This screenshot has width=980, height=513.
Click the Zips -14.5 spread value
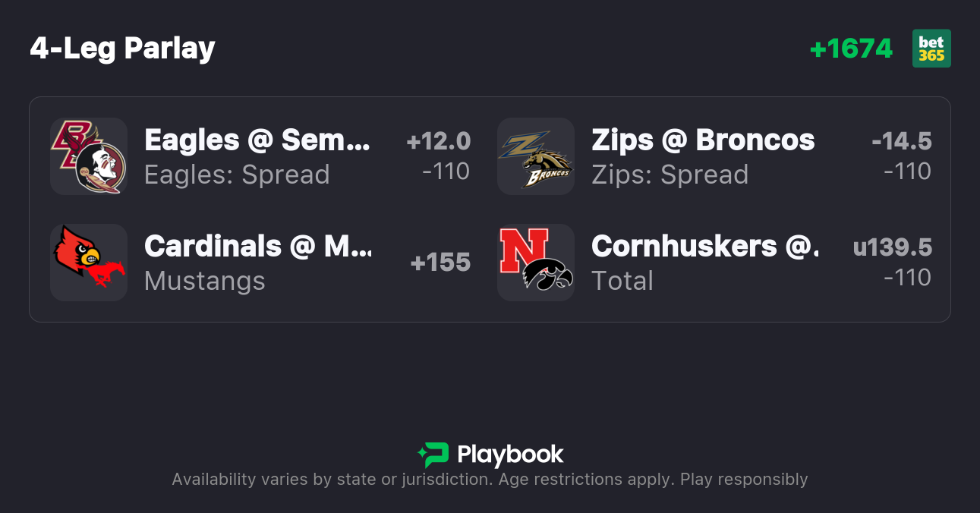tap(902, 141)
